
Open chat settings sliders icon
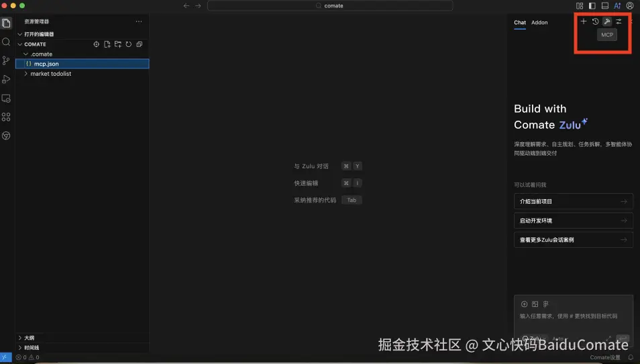pyautogui.click(x=619, y=21)
